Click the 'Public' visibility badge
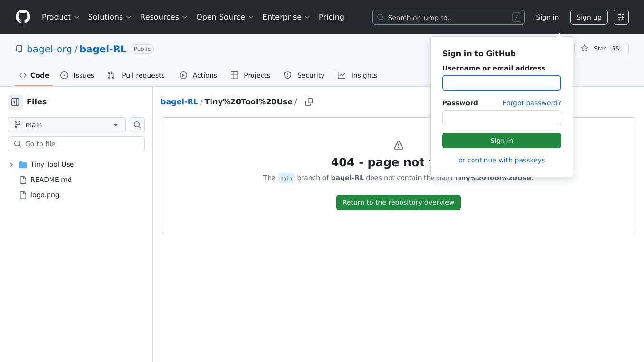 pyautogui.click(x=142, y=49)
